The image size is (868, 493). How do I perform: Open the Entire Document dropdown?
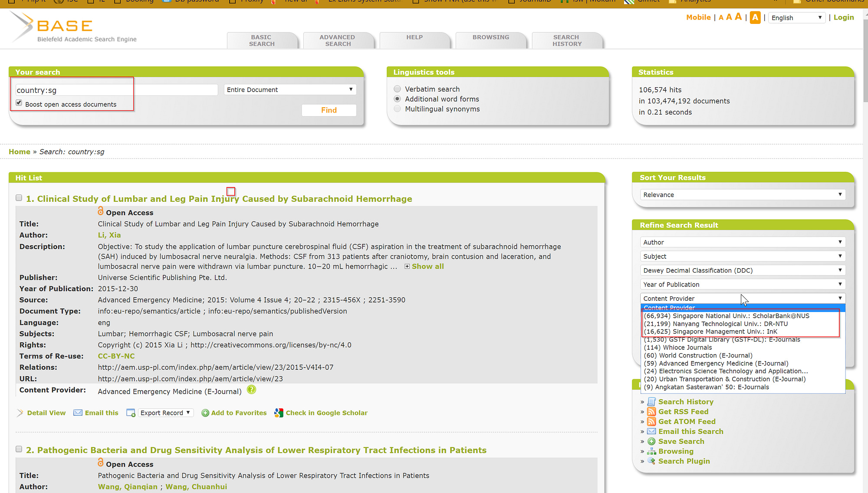coord(290,90)
